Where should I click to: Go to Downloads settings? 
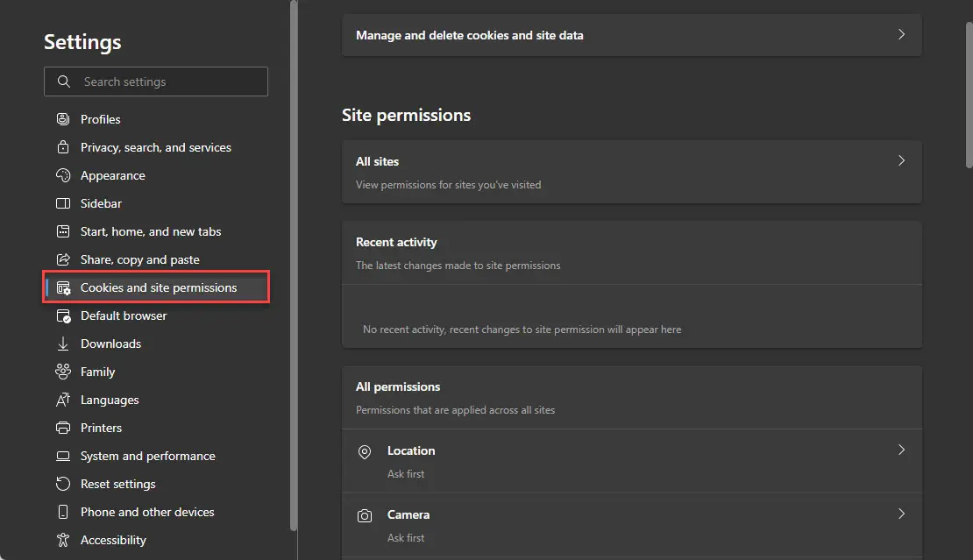156,344
